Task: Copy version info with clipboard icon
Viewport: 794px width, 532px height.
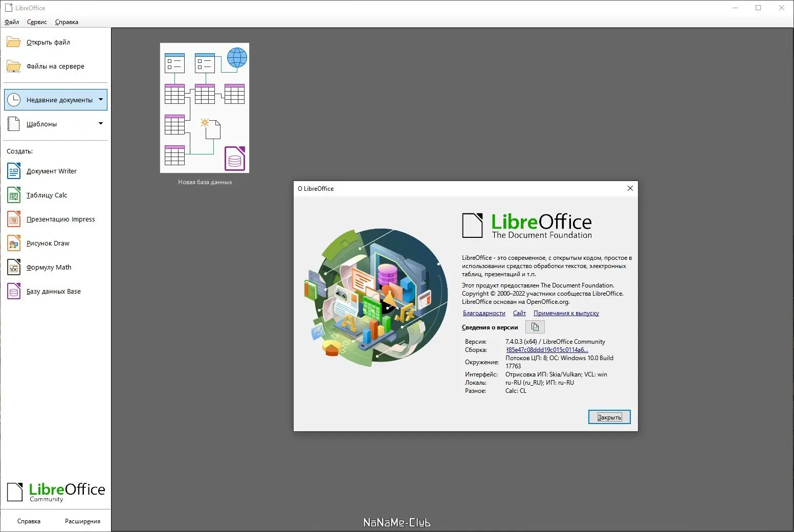Action: (x=535, y=327)
